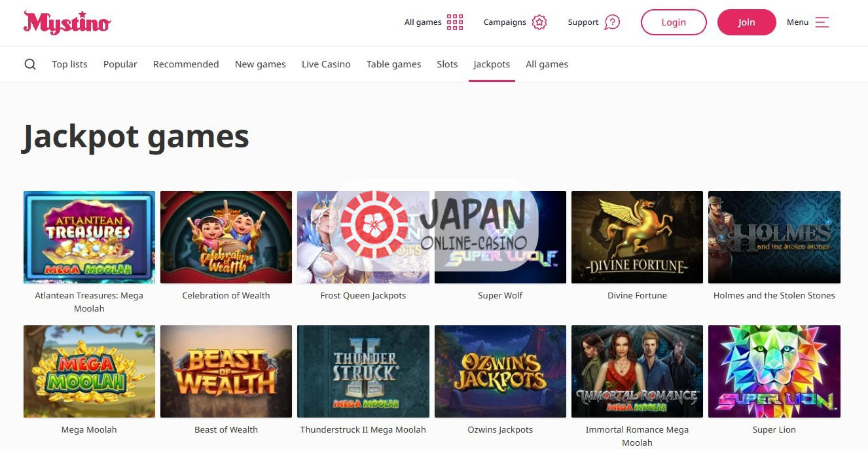Image resolution: width=868 pixels, height=449 pixels.
Task: Click 'Beast of Wealth' title text
Action: (226, 430)
